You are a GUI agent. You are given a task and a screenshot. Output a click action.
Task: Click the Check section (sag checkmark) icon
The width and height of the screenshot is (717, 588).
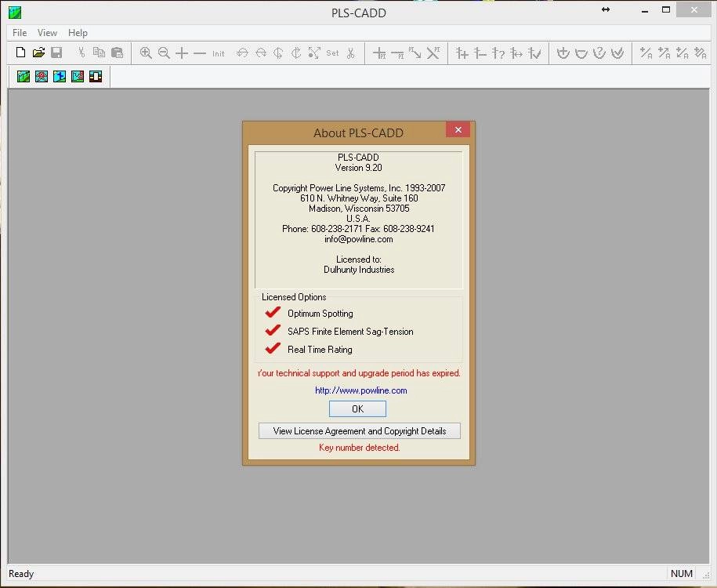tap(617, 53)
